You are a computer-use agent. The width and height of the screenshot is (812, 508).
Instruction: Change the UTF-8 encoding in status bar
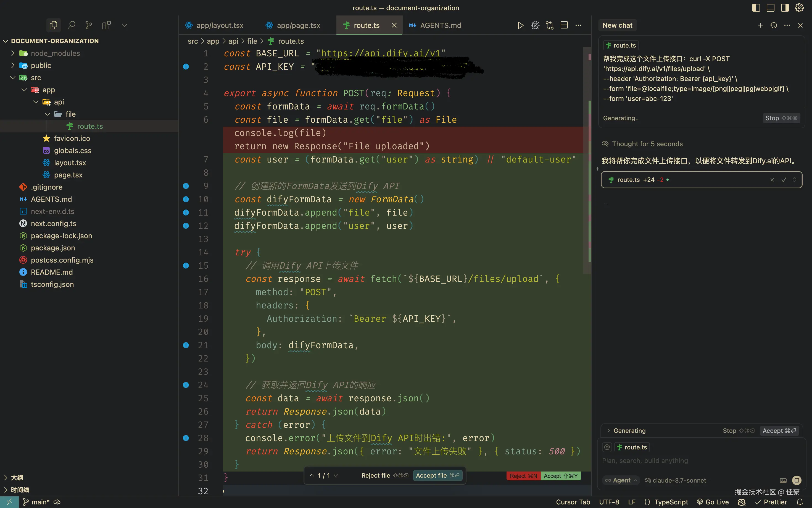point(609,502)
